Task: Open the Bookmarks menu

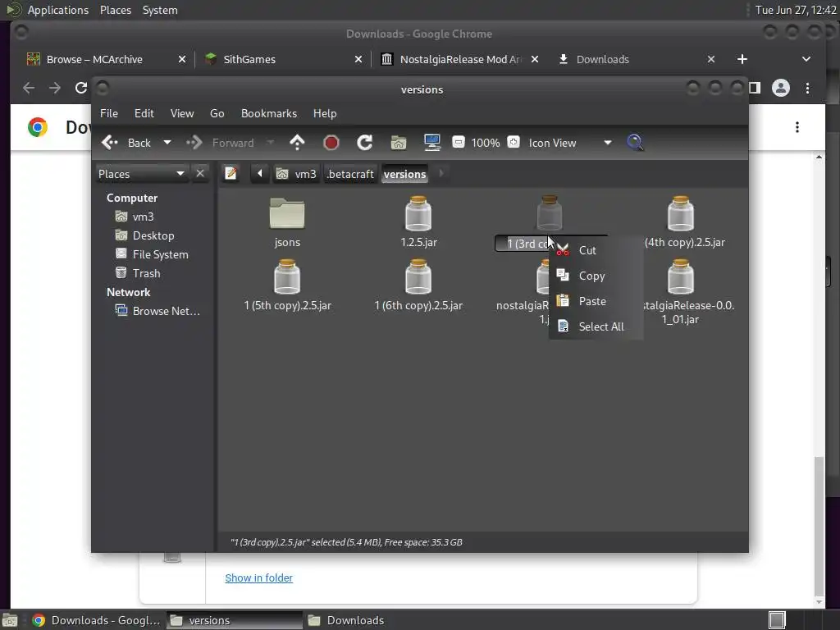Action: (269, 113)
